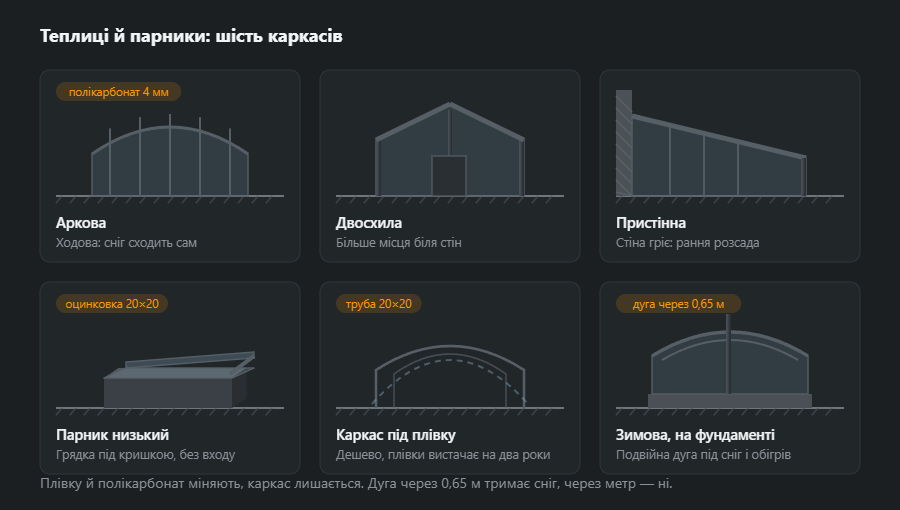Open the Аркова card title
Viewport: 900px width, 510px height.
pos(81,223)
